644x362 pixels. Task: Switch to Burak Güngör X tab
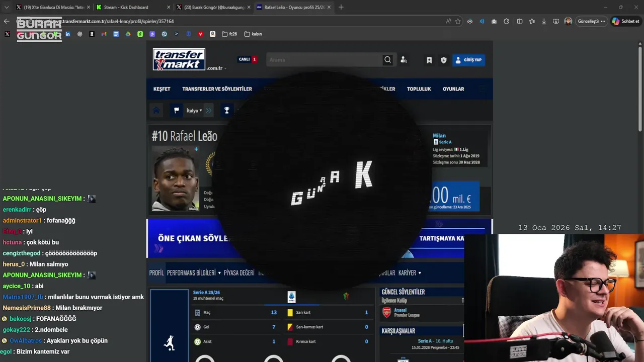point(213,7)
